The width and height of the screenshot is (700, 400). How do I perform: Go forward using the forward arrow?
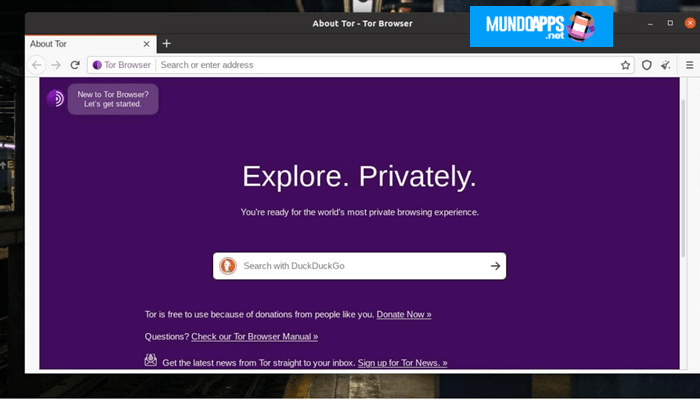pyautogui.click(x=56, y=65)
